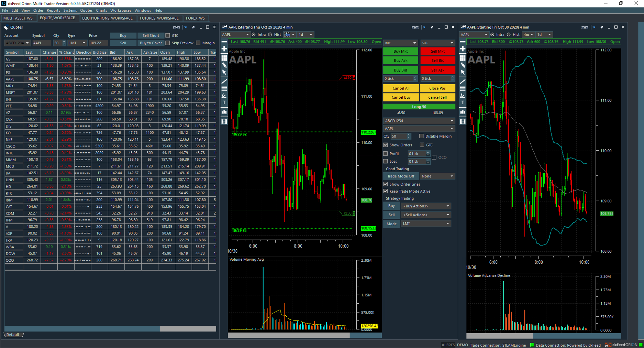Enable the Skip Preview checkbox
The width and height of the screenshot is (644, 348).
[168, 43]
